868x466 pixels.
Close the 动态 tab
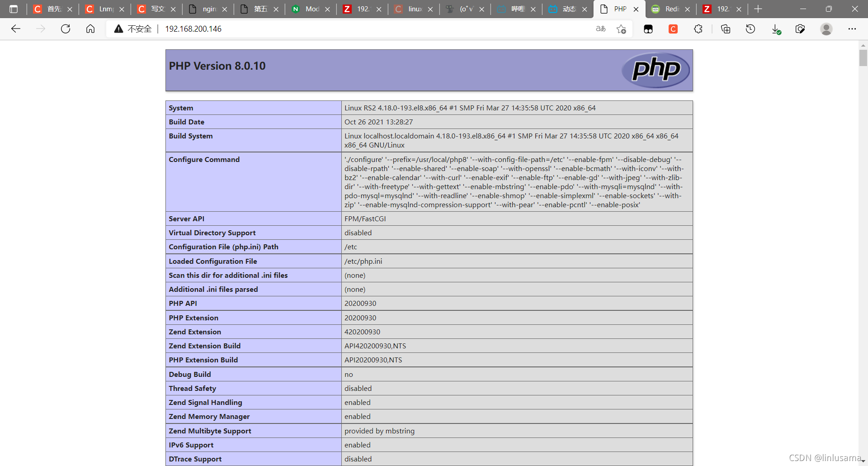(x=585, y=9)
